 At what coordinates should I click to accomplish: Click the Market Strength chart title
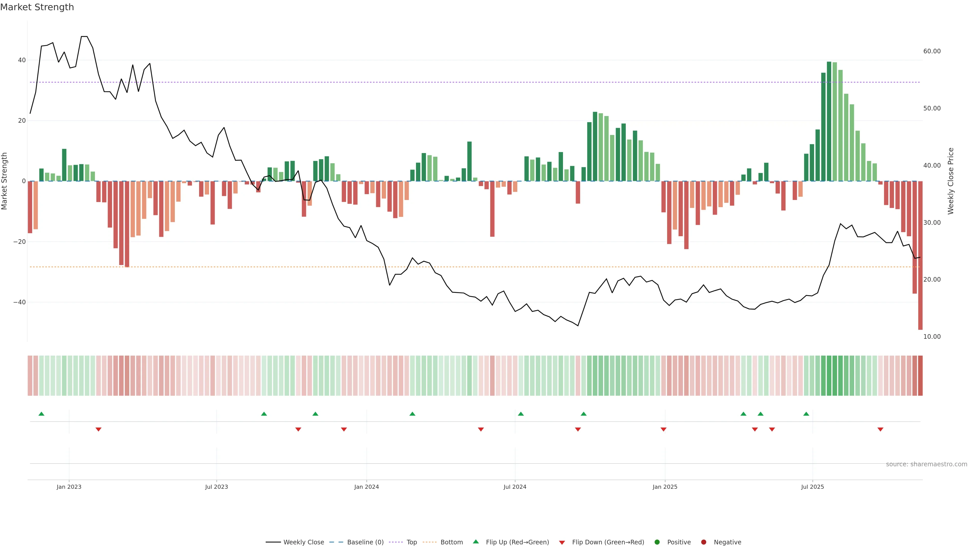pyautogui.click(x=37, y=7)
